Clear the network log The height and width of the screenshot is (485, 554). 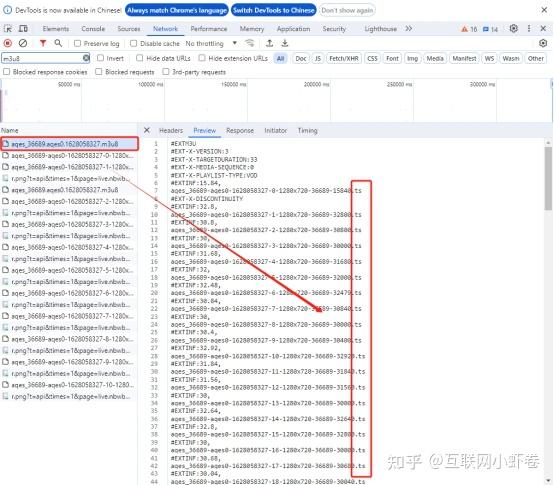pyautogui.click(x=23, y=43)
